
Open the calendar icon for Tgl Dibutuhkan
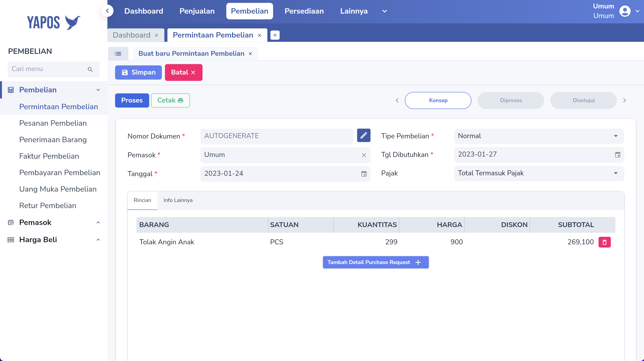coord(618,155)
